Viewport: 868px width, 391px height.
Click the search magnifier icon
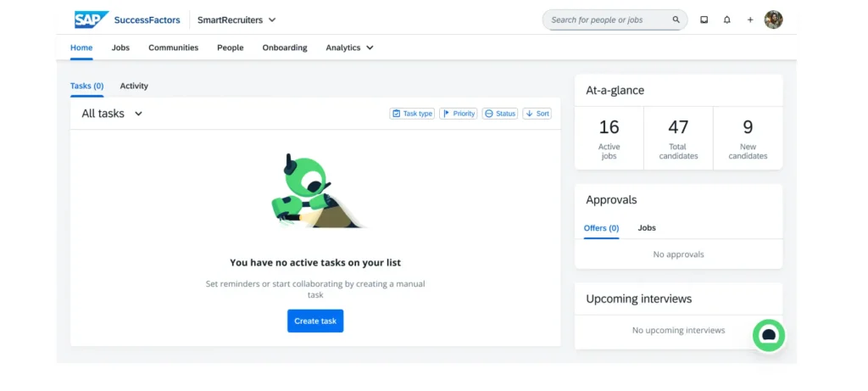tap(676, 20)
